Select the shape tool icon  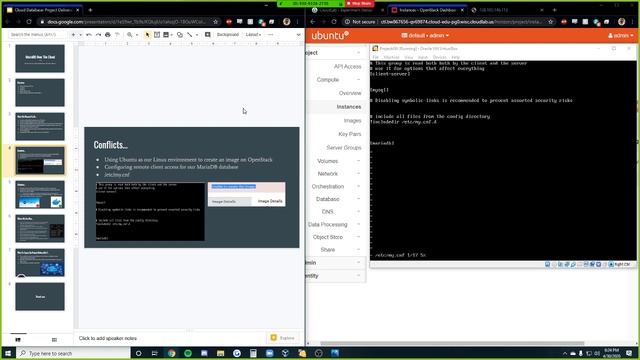pos(180,35)
